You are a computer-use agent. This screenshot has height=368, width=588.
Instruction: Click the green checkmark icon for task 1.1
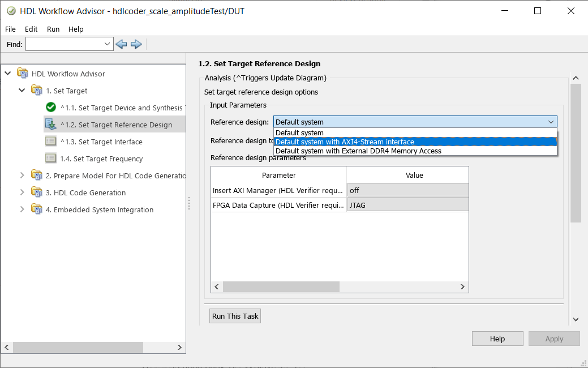tap(51, 108)
